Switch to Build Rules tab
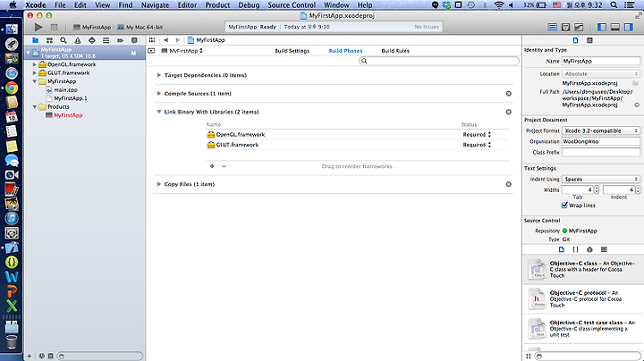Viewport: 644px width, 361px height. [395, 51]
